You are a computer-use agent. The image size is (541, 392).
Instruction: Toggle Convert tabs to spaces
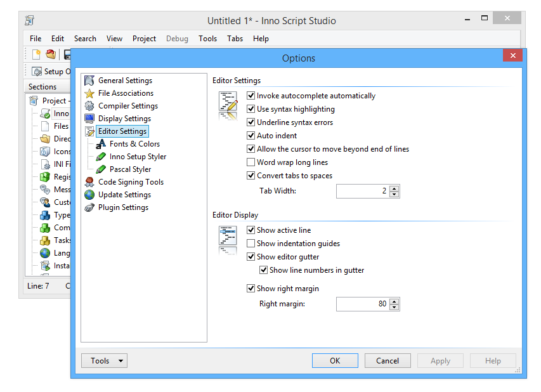coord(251,175)
